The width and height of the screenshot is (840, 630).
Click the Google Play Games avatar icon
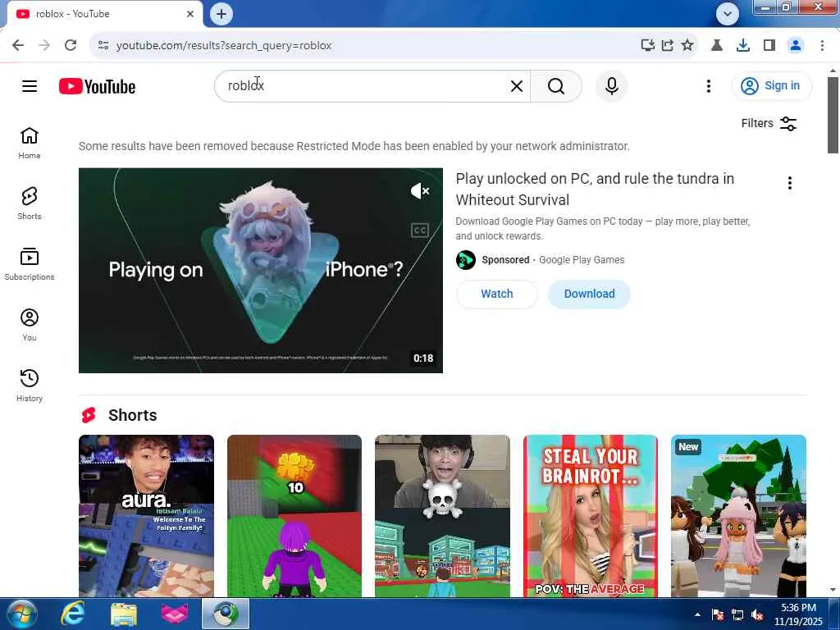[466, 260]
